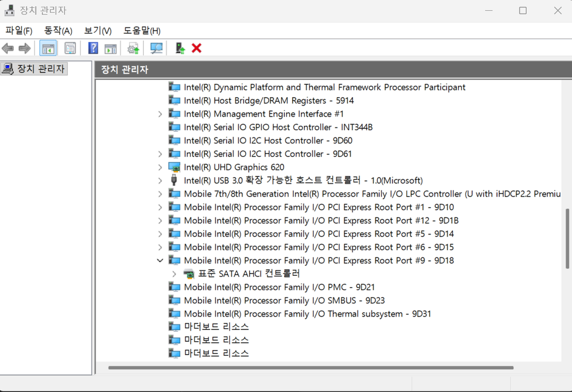572x392 pixels.
Task: Click the storage controller icon beside 표준 SATA AHCI 컨트롤러
Action: click(189, 274)
